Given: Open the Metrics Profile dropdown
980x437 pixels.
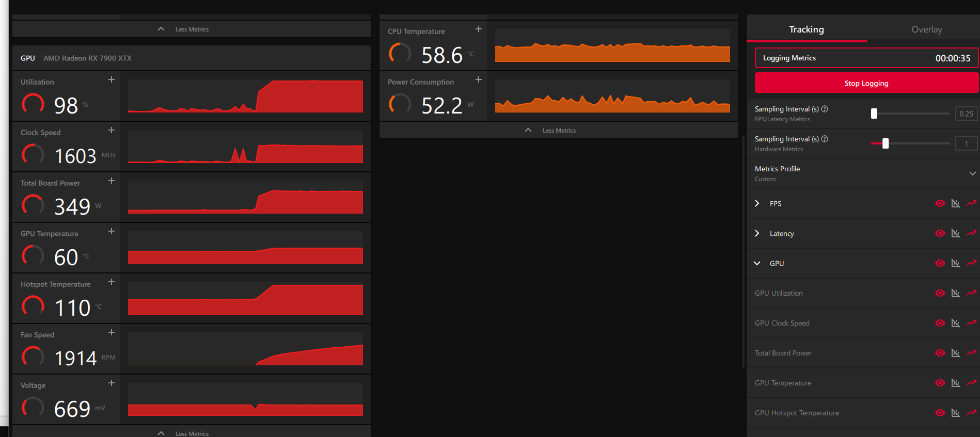Looking at the screenshot, I should tap(972, 173).
